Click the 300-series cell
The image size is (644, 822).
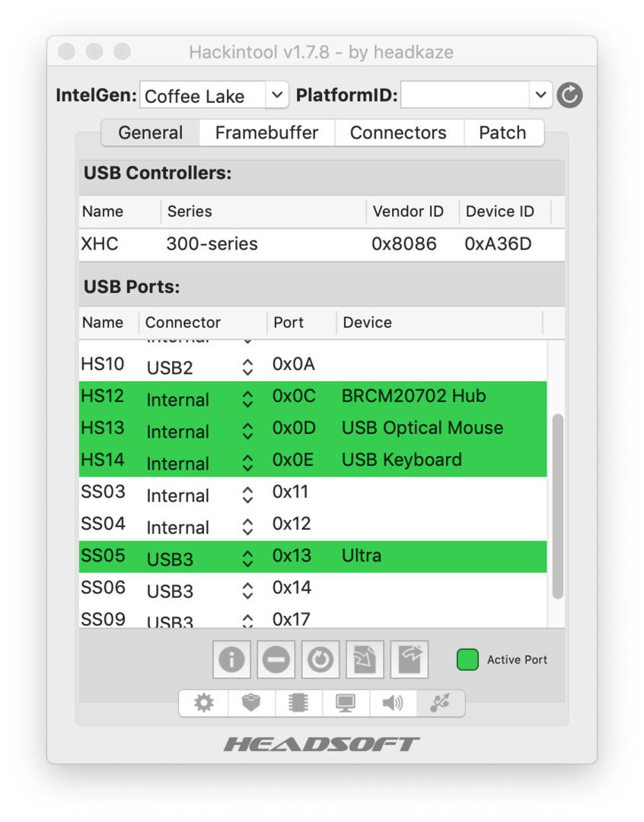(x=212, y=244)
